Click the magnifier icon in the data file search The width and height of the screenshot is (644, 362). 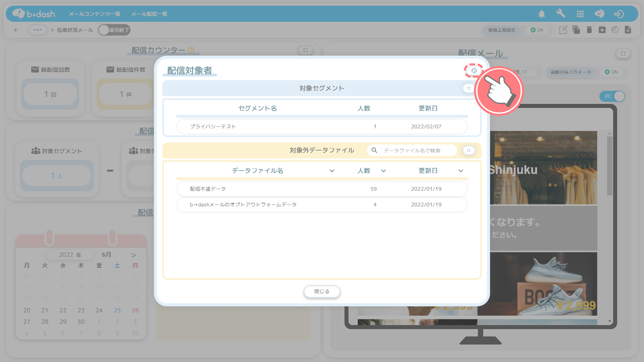(374, 150)
